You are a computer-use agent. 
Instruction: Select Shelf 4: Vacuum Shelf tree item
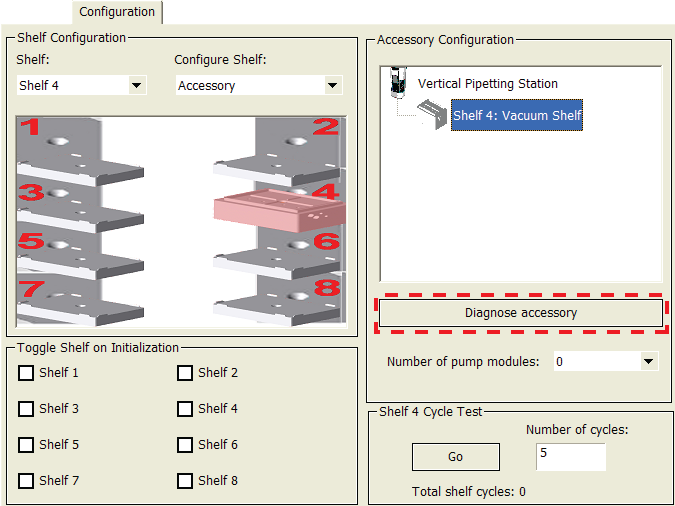coord(517,115)
